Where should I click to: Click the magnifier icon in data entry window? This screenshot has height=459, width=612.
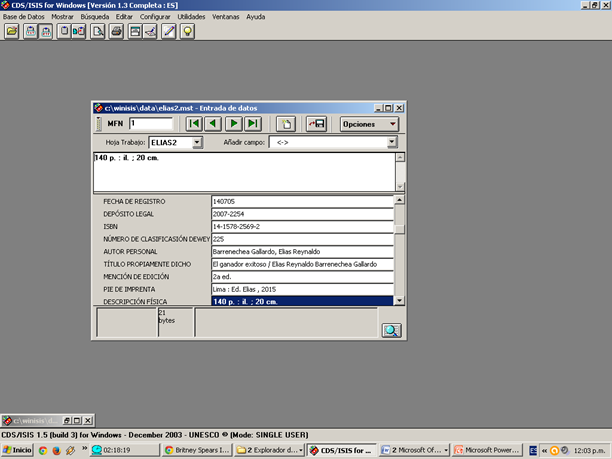[x=391, y=330]
